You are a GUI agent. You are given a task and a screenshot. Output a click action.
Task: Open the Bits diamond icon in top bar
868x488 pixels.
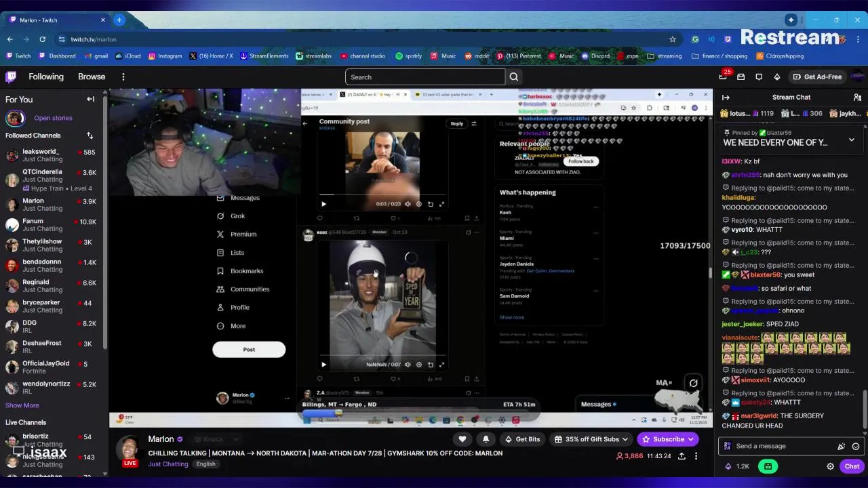(777, 77)
